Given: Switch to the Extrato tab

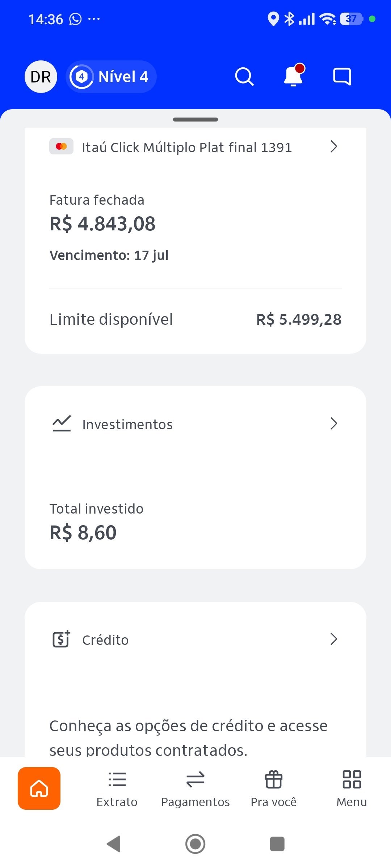Looking at the screenshot, I should tap(117, 789).
